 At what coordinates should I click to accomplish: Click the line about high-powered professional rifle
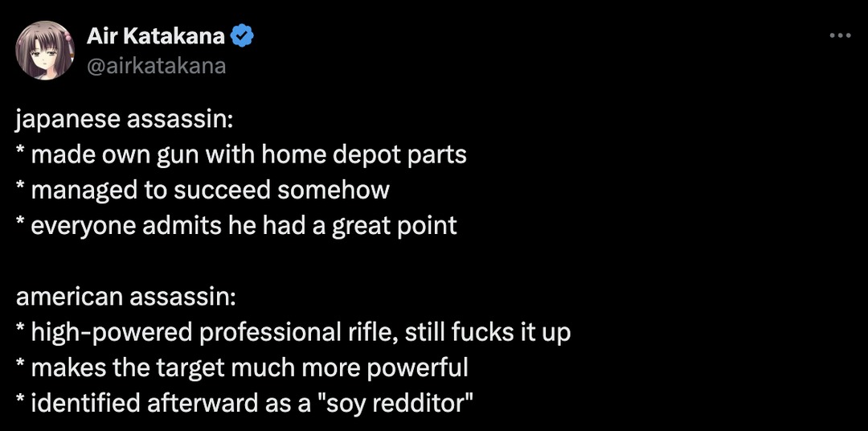click(293, 332)
